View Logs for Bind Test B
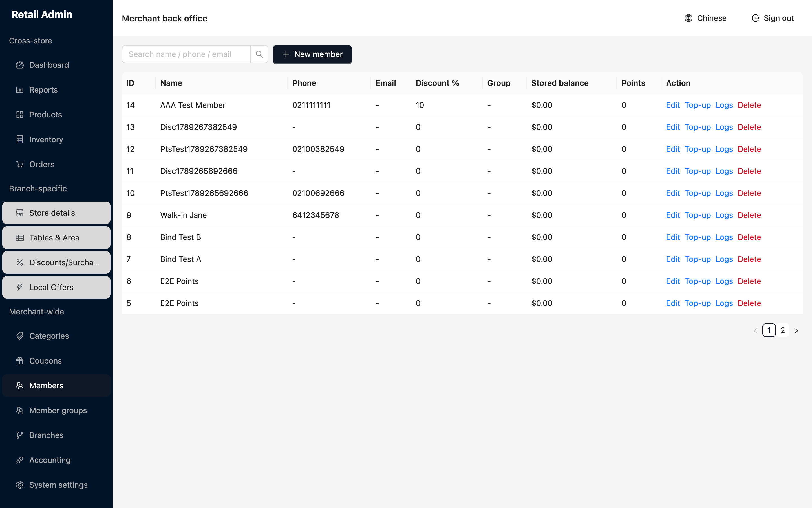 724,237
